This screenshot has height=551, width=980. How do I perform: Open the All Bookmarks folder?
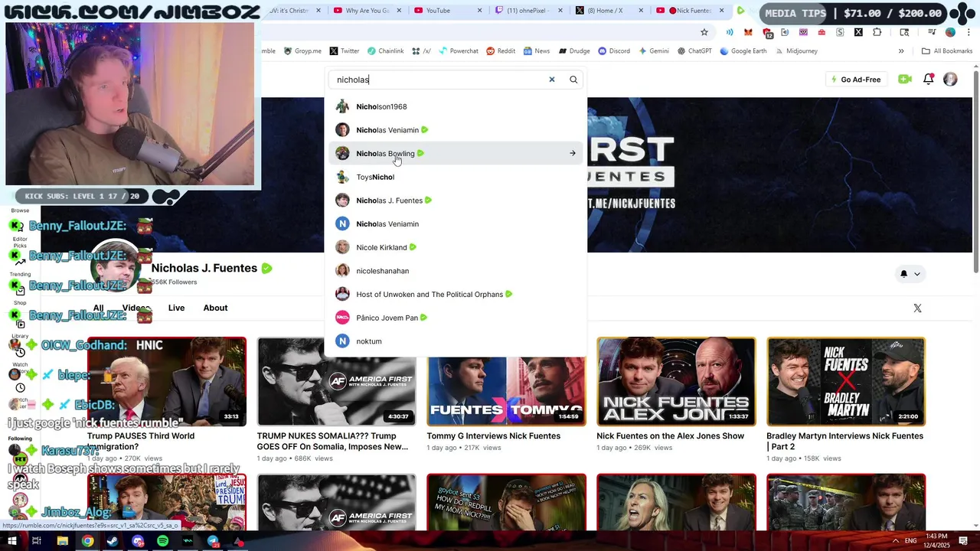pyautogui.click(x=947, y=51)
